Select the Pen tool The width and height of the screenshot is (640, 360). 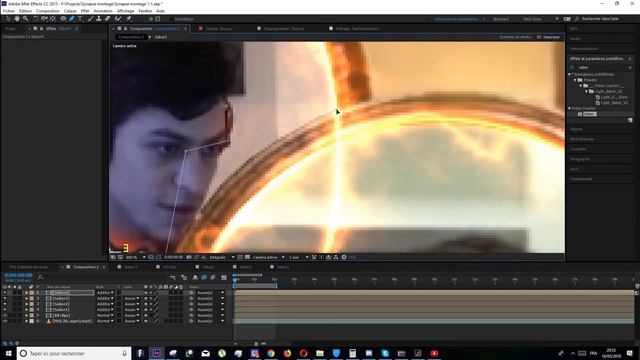[71, 19]
